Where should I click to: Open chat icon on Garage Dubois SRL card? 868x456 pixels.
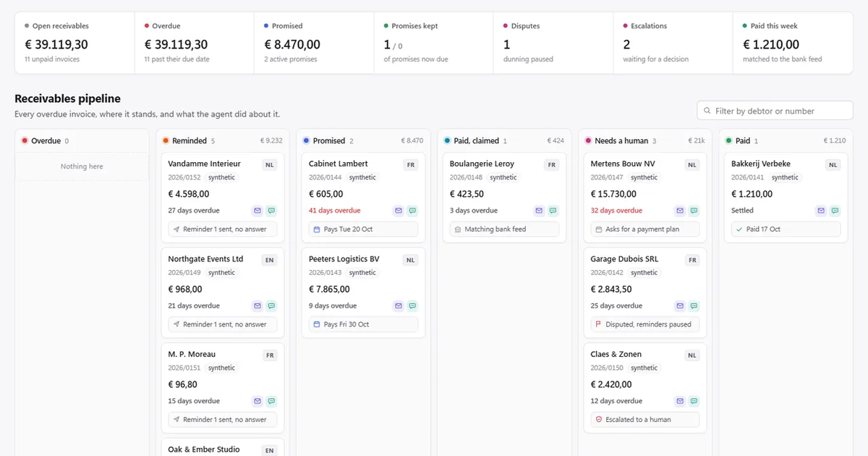[x=694, y=306]
